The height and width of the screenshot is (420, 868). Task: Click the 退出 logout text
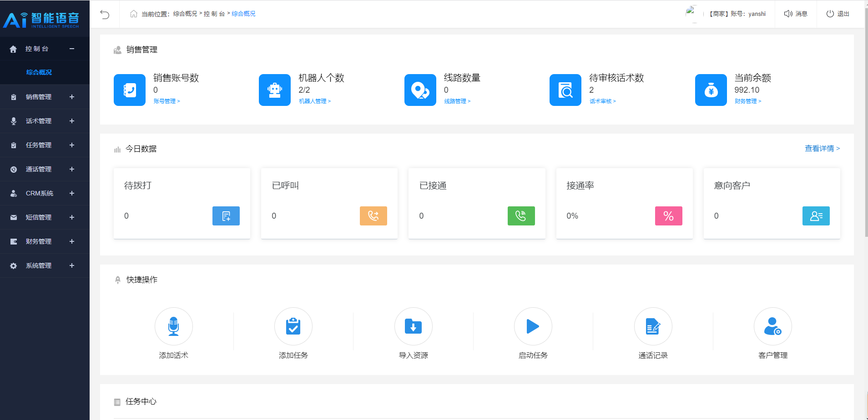pyautogui.click(x=843, y=14)
